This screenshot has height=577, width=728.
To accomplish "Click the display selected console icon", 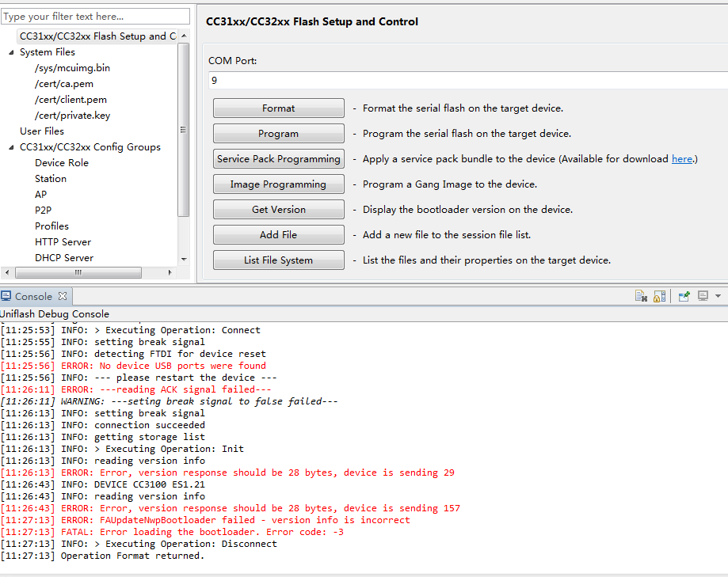I will [x=703, y=296].
